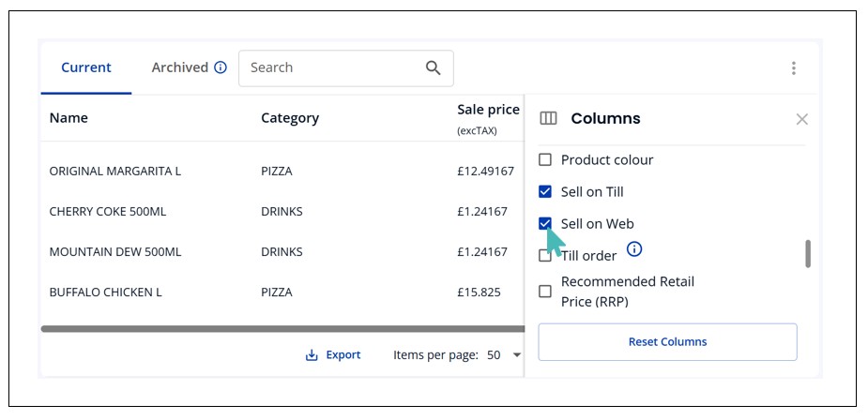Image resolution: width=868 pixels, height=420 pixels.
Task: Open the Items per page dropdown
Action: point(504,355)
